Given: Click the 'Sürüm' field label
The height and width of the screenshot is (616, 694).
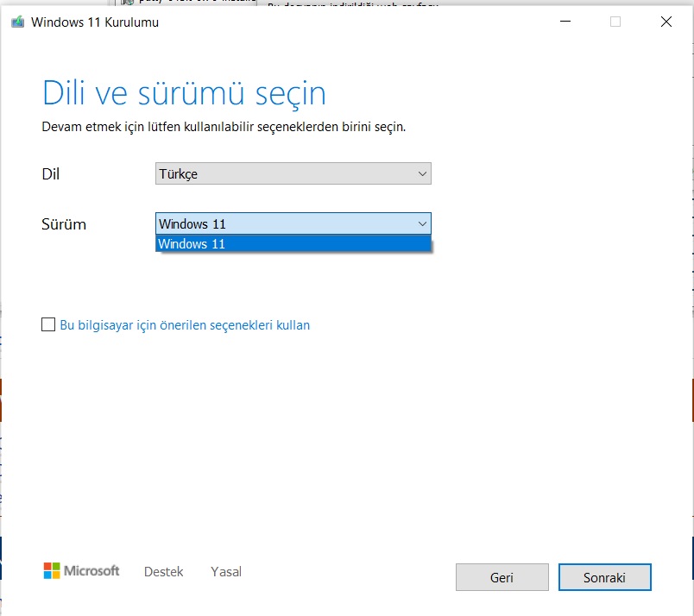Looking at the screenshot, I should (x=64, y=224).
